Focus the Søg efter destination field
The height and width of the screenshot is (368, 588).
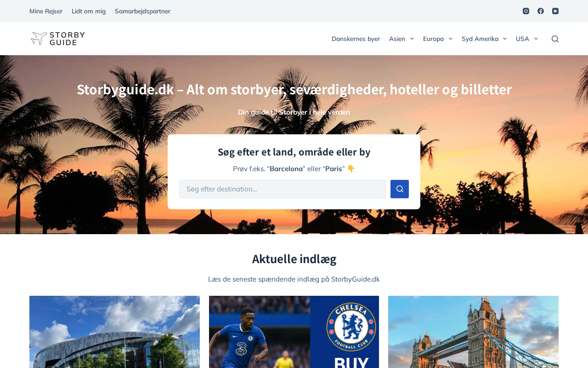pos(283,189)
